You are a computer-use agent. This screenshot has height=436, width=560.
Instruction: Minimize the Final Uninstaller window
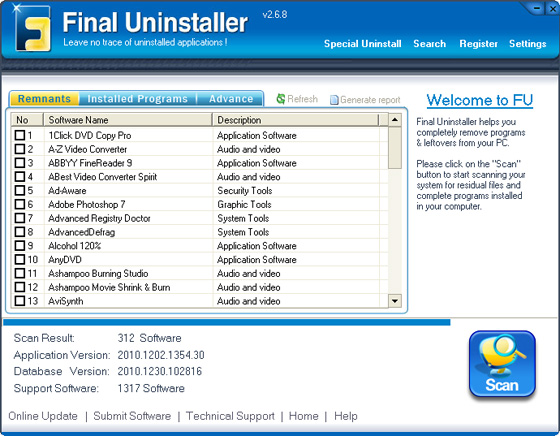(537, 8)
